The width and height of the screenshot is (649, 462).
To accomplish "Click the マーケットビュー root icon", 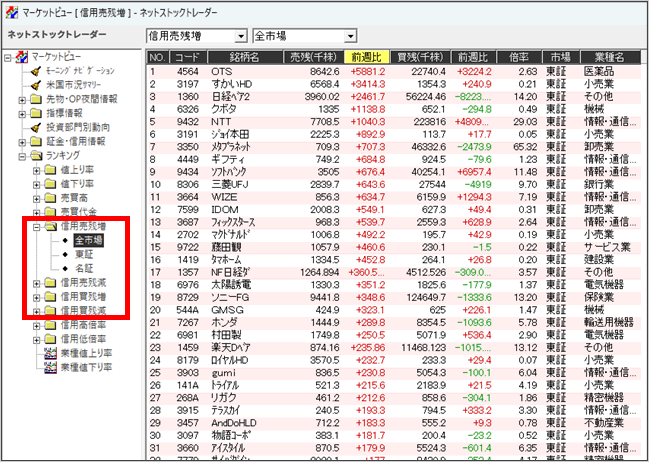I will pos(22,57).
